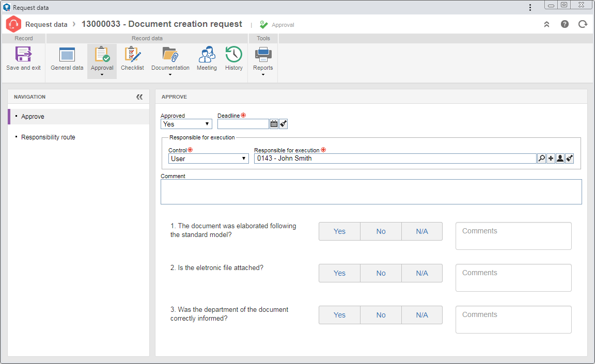Clear Responsible for execution with eraser icon
Image resolution: width=595 pixels, height=364 pixels.
(x=570, y=159)
